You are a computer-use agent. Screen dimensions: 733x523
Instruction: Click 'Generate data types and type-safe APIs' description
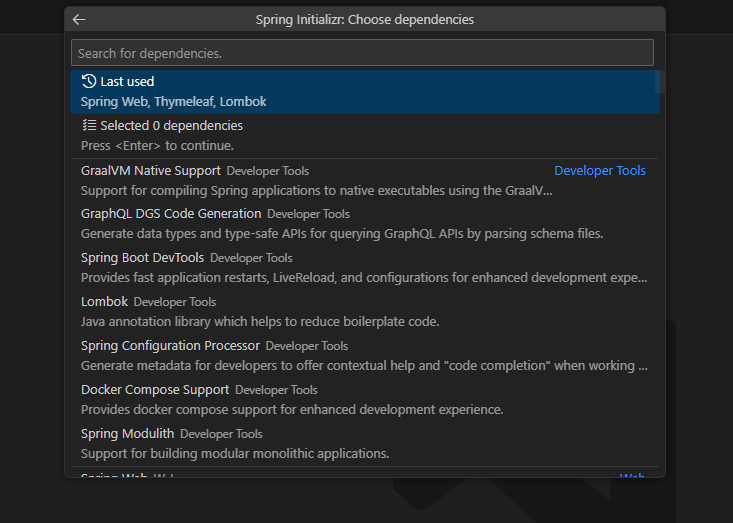click(342, 233)
